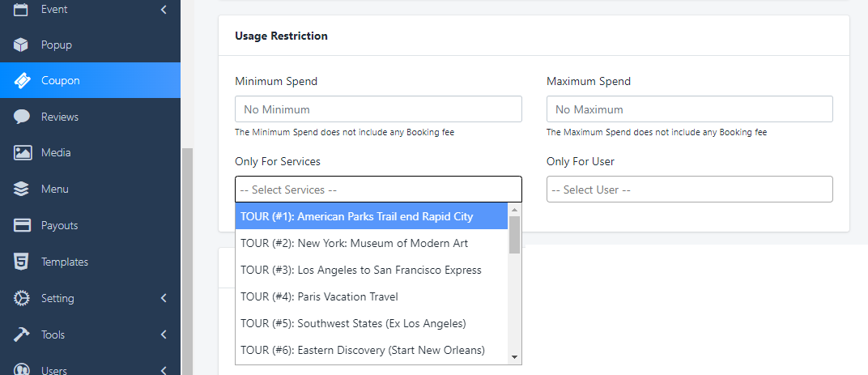Click the Setting gear icon
868x375 pixels.
point(22,298)
